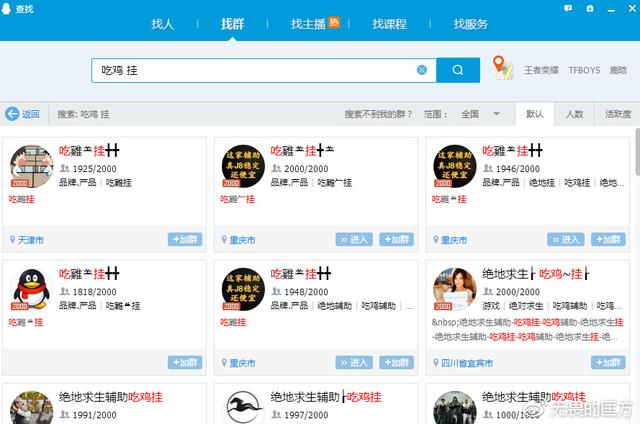Click the 鹿晗 suggested keyword

click(618, 70)
